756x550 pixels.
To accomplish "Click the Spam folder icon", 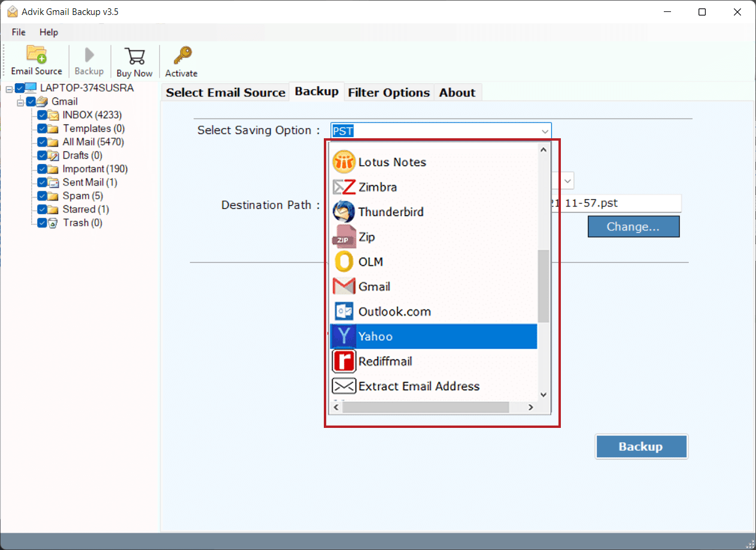I will tap(53, 196).
